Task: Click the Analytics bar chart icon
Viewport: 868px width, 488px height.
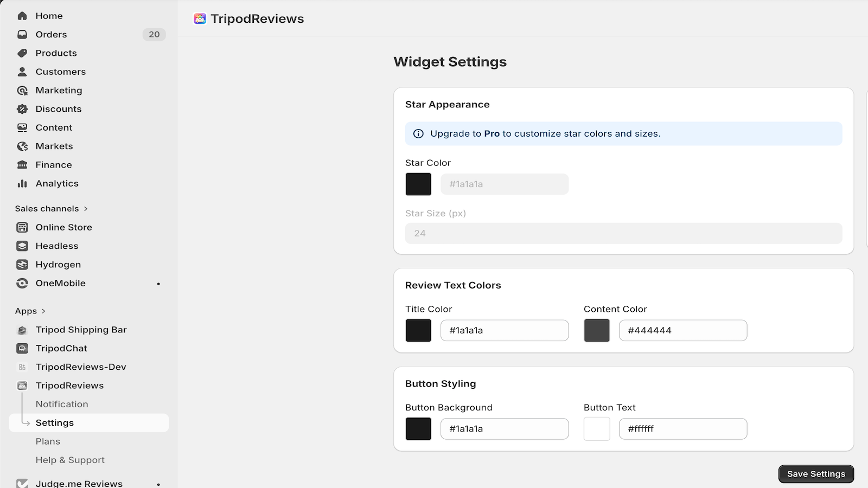Action: 22,183
